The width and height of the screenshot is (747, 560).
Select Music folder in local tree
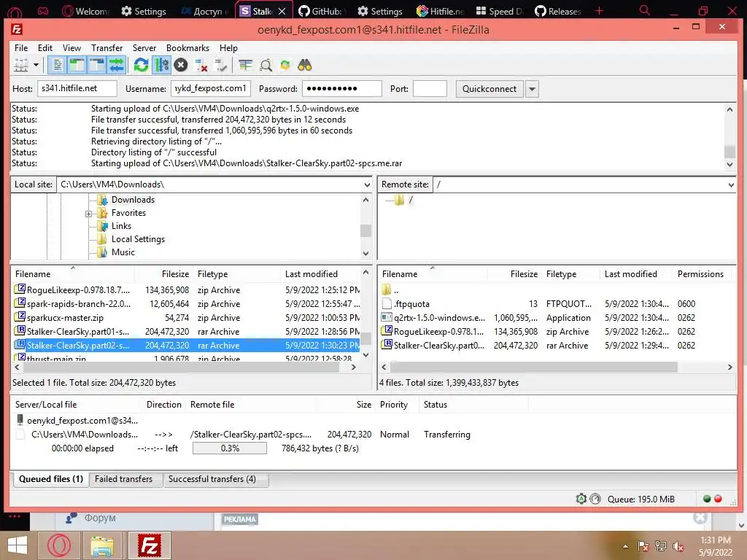point(123,252)
